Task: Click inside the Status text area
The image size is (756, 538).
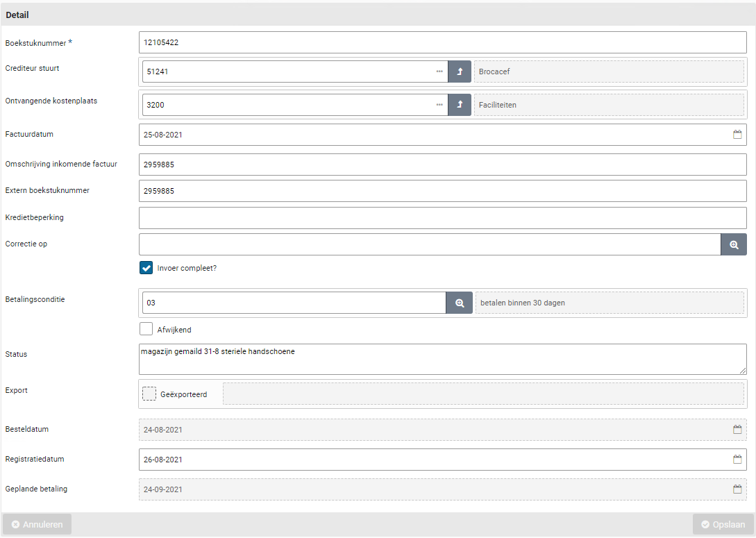Action: pyautogui.click(x=442, y=359)
